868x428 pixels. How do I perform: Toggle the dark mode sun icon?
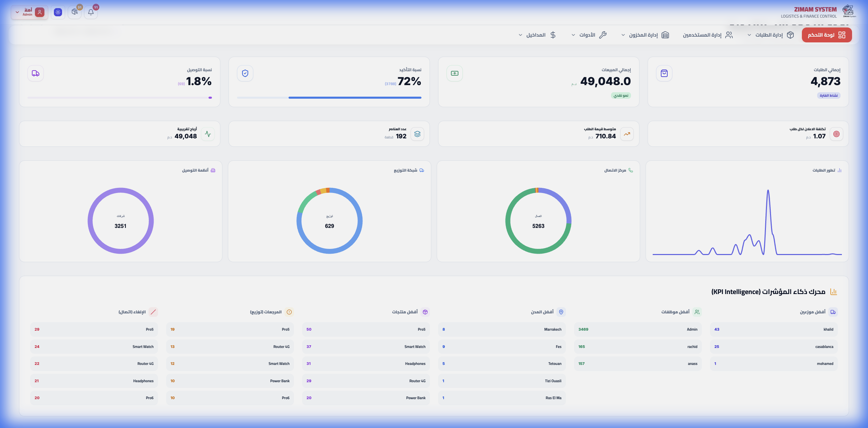click(58, 12)
